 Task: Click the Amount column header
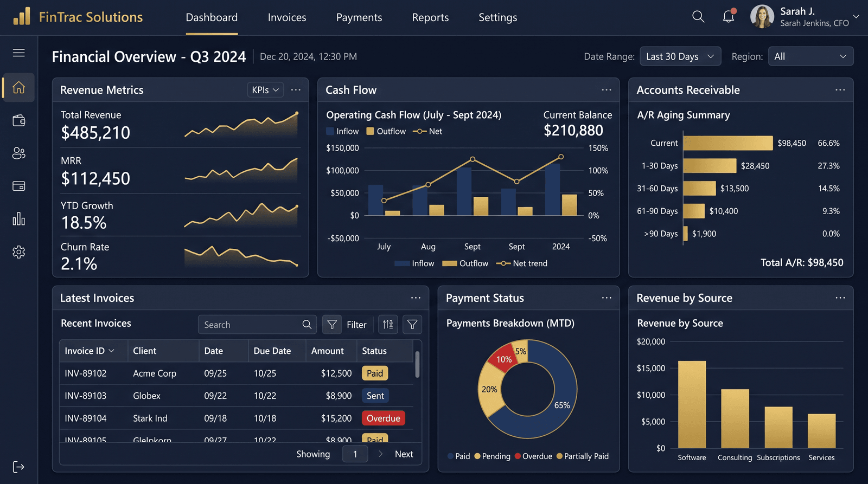pyautogui.click(x=328, y=351)
